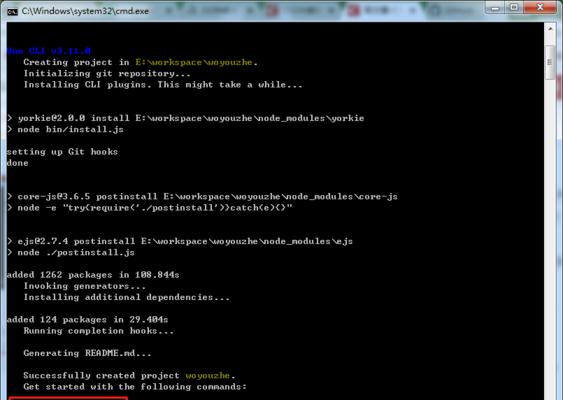563x400 pixels.
Task: Click the 'core-js@3.6.5 postinstall' line
Action: click(x=203, y=197)
